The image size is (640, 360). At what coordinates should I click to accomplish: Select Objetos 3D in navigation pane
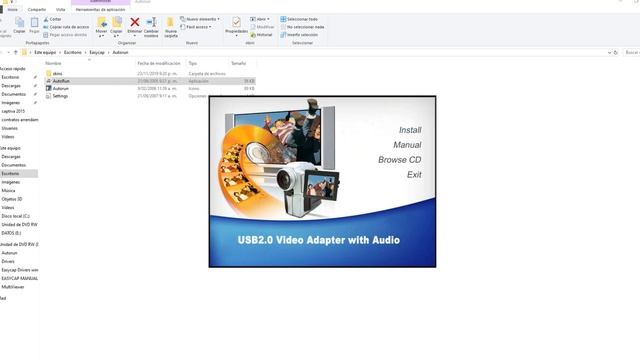[12, 199]
